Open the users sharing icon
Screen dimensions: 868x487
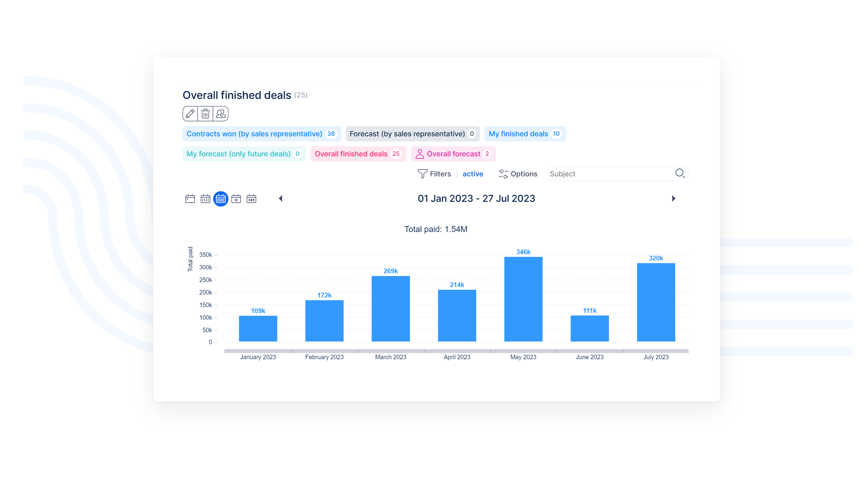pos(221,114)
